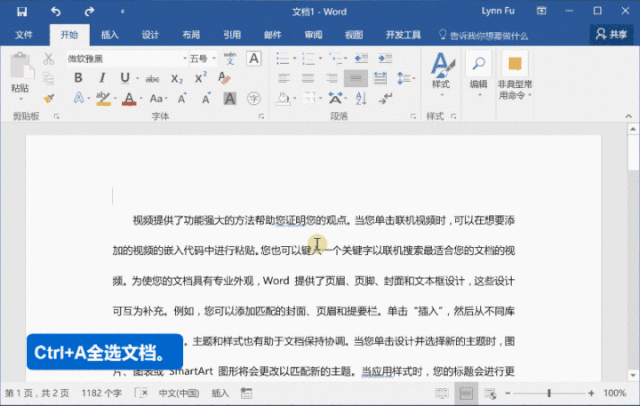Viewport: 640px width, 406px height.
Task: Activate the Format Painter brush
Action: pos(49,98)
